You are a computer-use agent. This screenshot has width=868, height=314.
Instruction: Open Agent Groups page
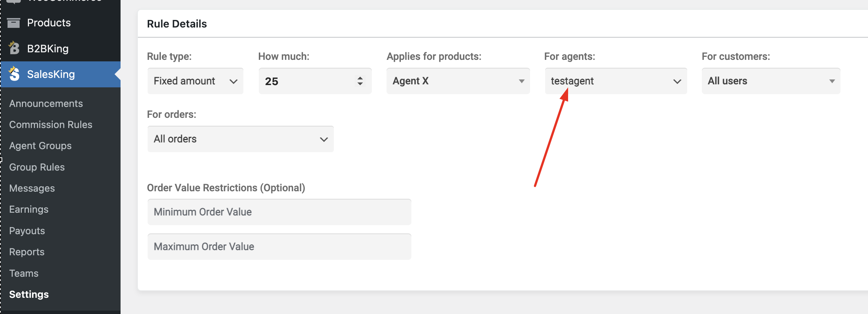pos(40,146)
